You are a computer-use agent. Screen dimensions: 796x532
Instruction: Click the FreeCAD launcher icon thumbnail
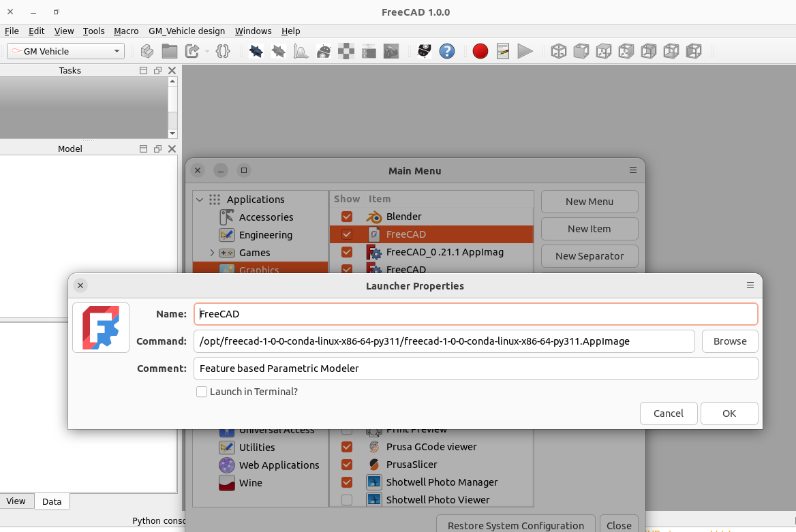point(101,328)
